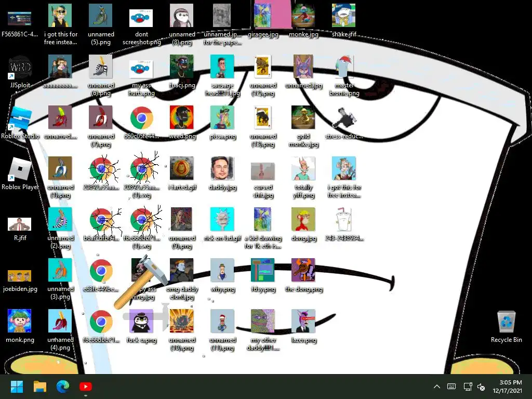Select the daddy.jpg file
This screenshot has height=399, width=532.
click(x=222, y=174)
